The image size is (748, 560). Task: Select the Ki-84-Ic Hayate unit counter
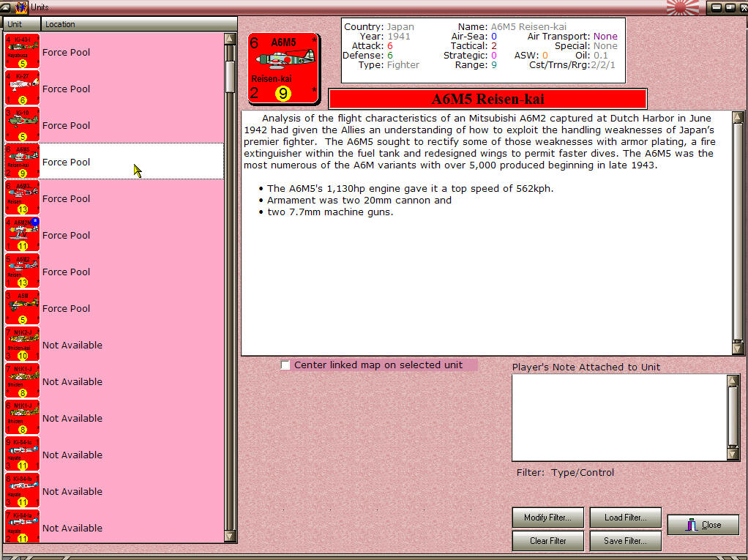(23, 454)
